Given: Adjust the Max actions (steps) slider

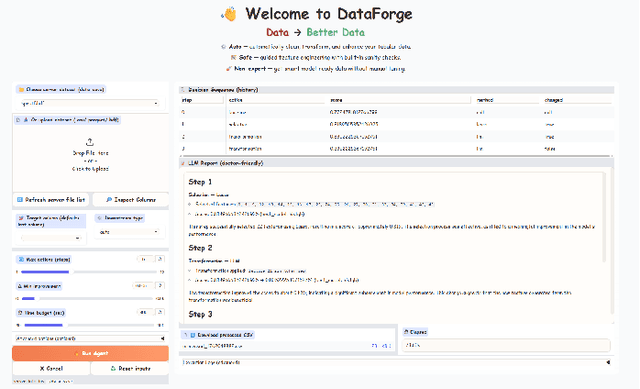Looking at the screenshot, I should pyautogui.click(x=89, y=271).
